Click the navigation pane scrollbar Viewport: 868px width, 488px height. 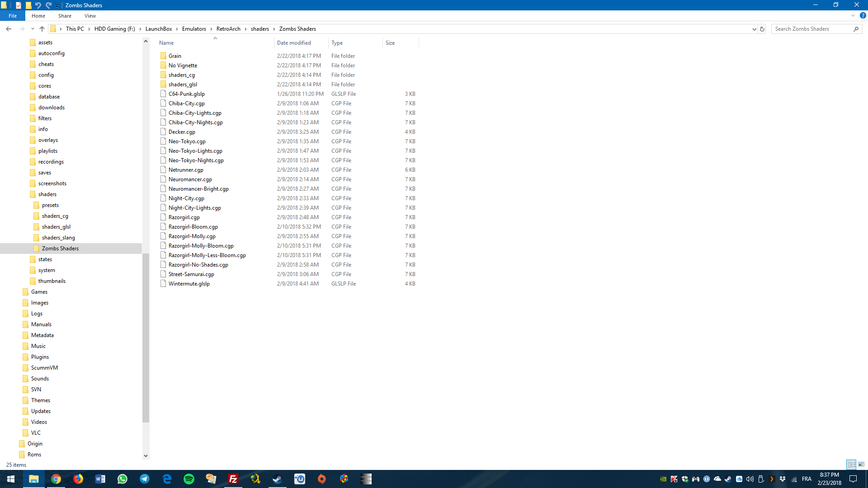click(146, 338)
